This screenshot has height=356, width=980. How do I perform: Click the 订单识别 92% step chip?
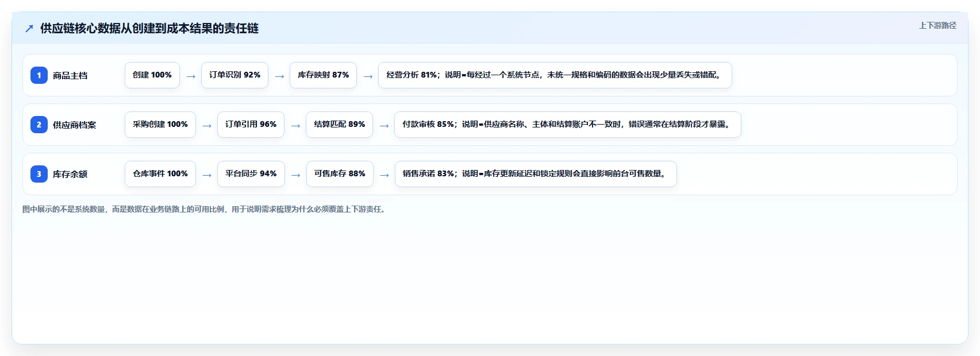click(235, 75)
